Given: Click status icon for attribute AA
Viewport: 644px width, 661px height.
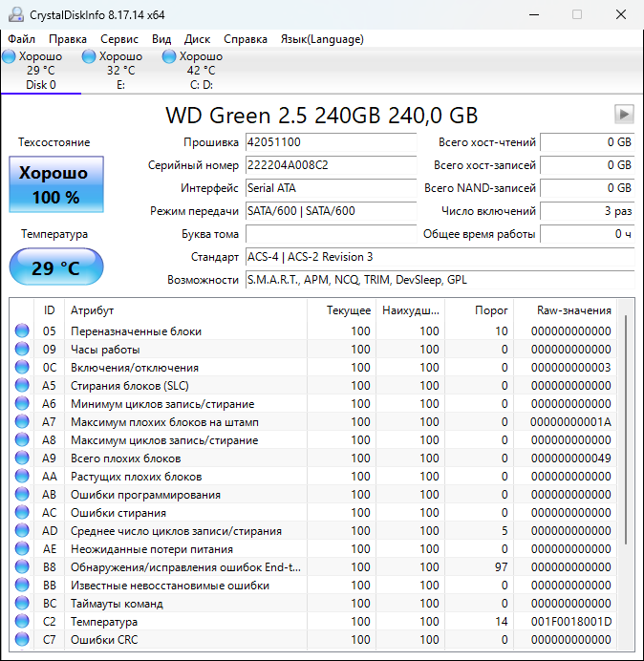Looking at the screenshot, I should pyautogui.click(x=22, y=476).
